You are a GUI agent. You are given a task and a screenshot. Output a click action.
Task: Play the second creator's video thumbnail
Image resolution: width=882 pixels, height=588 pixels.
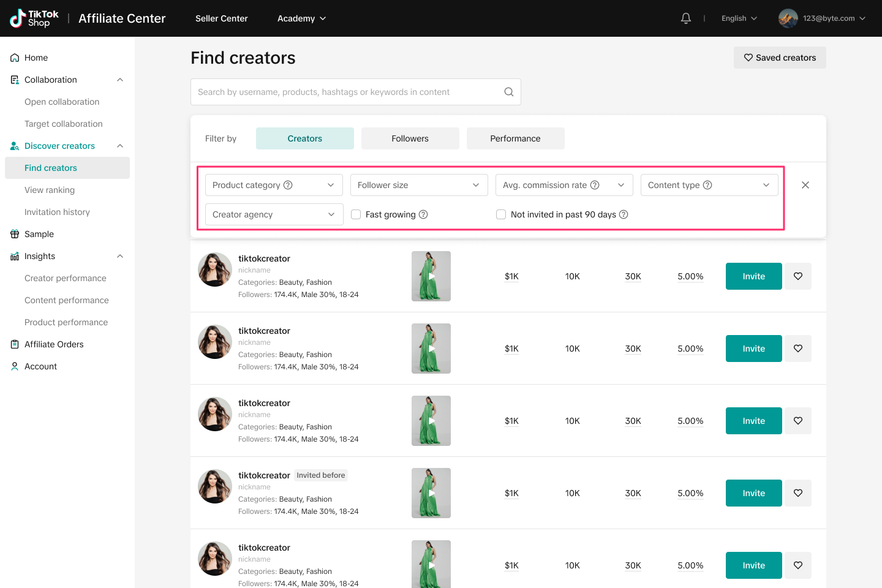click(431, 349)
